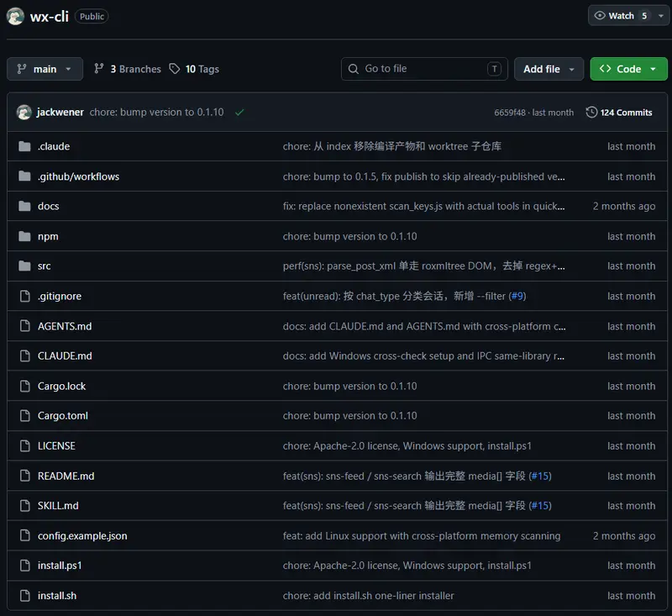Image resolution: width=672 pixels, height=616 pixels.
Task: Open the install.ps1 file
Action: 60,566
